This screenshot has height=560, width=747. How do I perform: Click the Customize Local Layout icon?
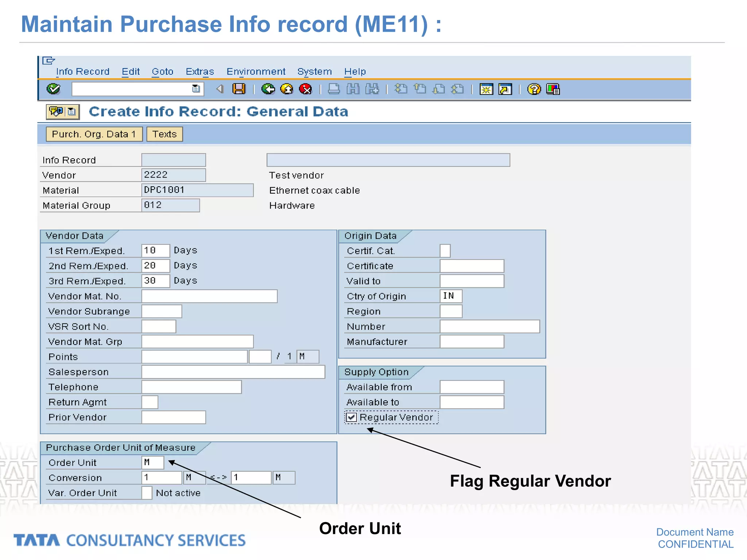(553, 89)
